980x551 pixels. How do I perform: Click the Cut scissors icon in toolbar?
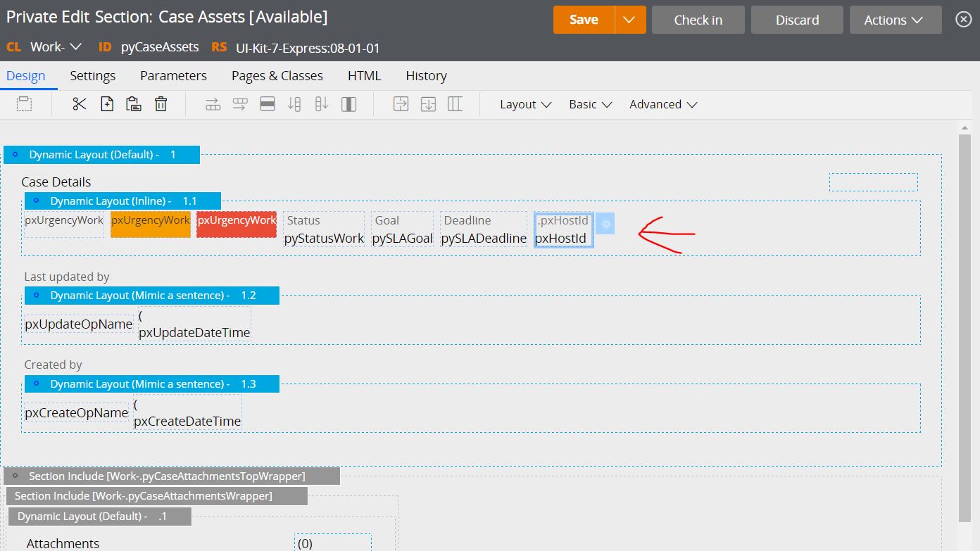tap(80, 104)
